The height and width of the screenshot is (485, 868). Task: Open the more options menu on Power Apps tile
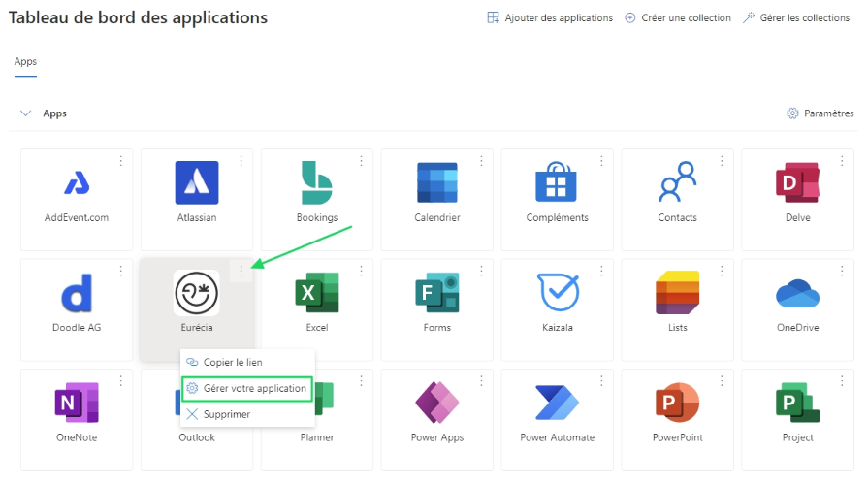tap(481, 381)
